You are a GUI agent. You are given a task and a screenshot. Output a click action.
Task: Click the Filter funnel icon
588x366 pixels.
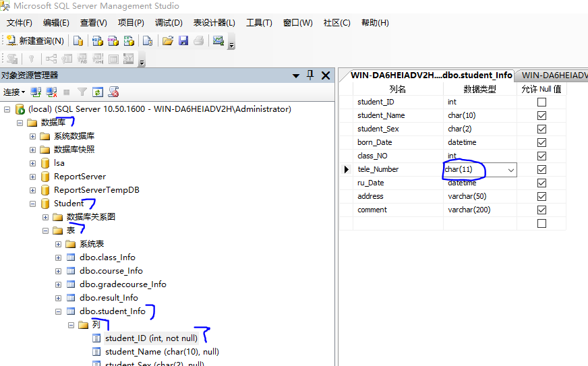tap(82, 92)
